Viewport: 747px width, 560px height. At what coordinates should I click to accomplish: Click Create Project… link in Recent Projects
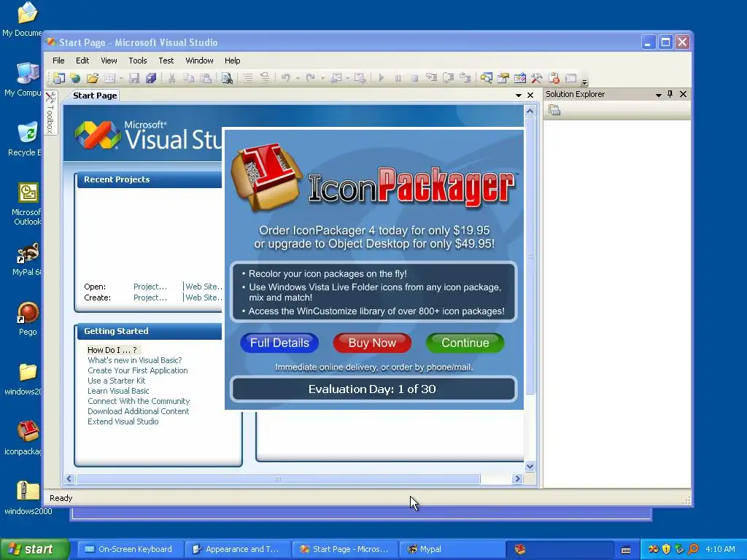click(150, 297)
